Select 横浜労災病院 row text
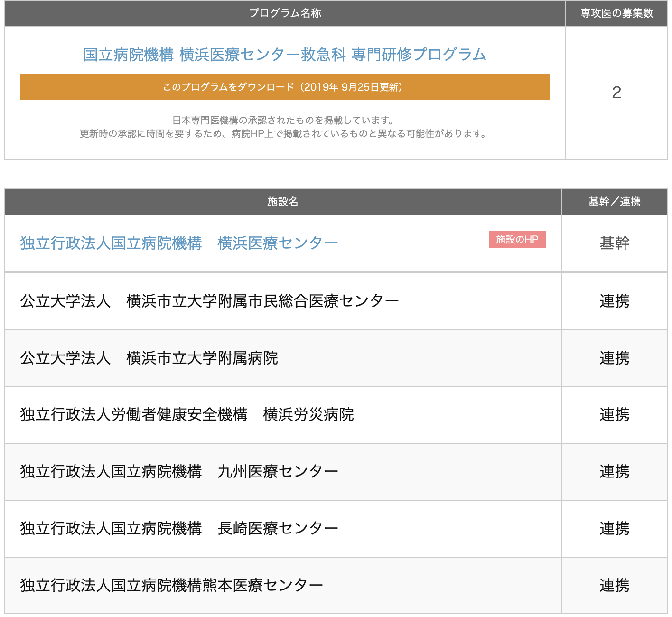 tap(187, 414)
